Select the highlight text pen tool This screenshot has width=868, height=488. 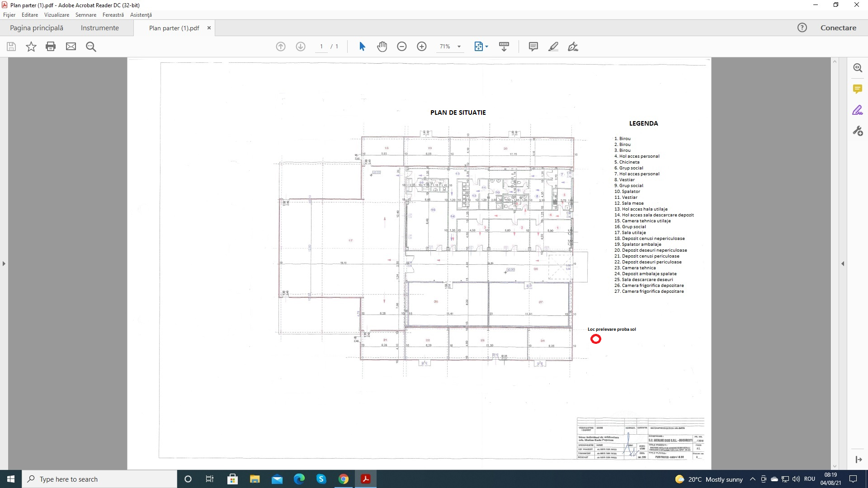(x=553, y=47)
